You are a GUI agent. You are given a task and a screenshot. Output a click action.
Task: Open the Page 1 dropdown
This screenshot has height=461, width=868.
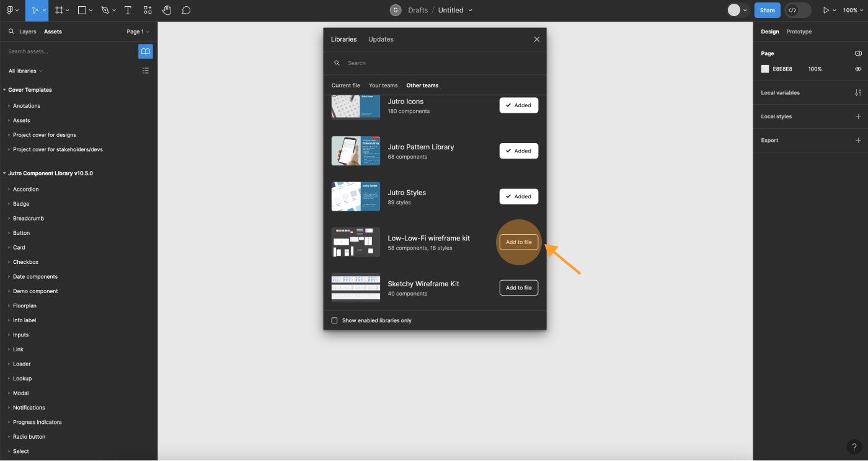[x=138, y=32]
